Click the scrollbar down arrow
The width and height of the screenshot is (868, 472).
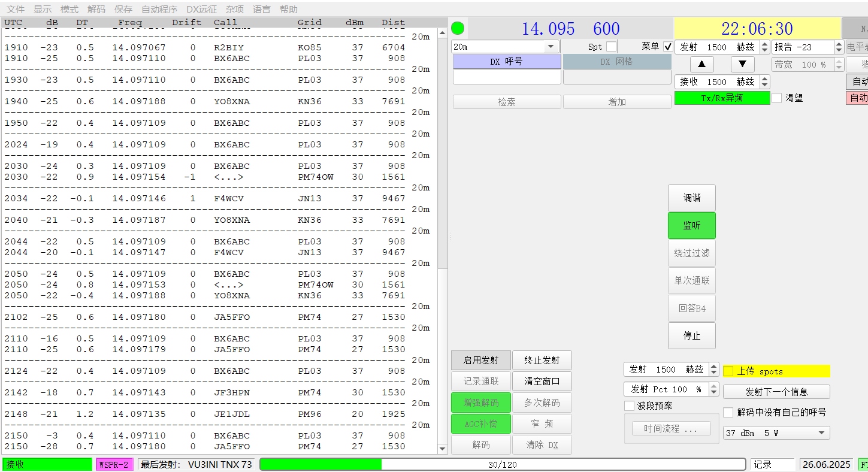(443, 449)
